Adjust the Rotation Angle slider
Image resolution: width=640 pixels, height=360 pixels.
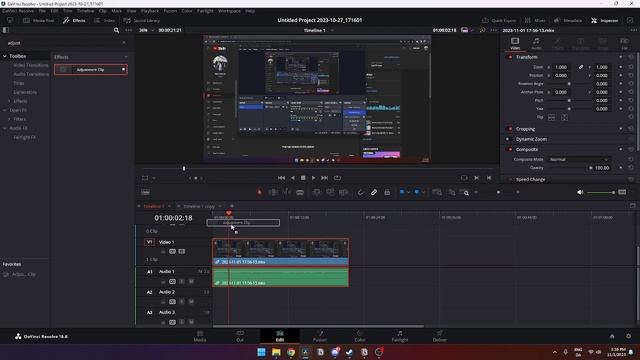569,84
